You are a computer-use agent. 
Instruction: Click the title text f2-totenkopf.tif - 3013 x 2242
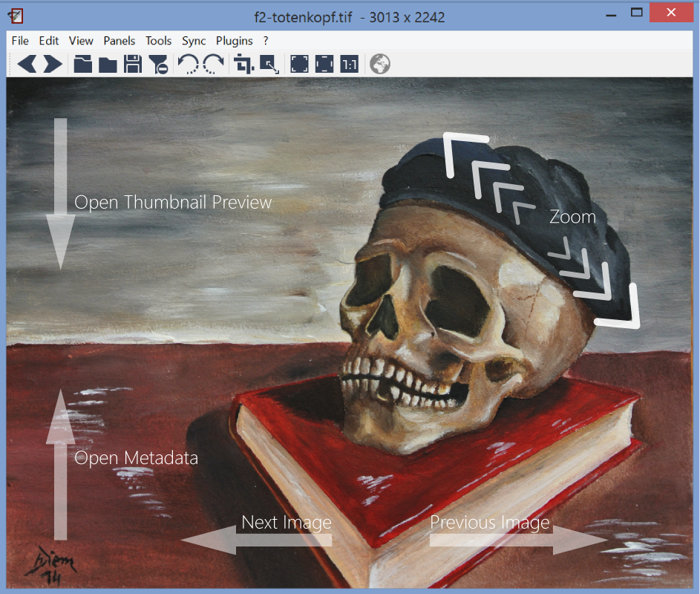(x=350, y=17)
